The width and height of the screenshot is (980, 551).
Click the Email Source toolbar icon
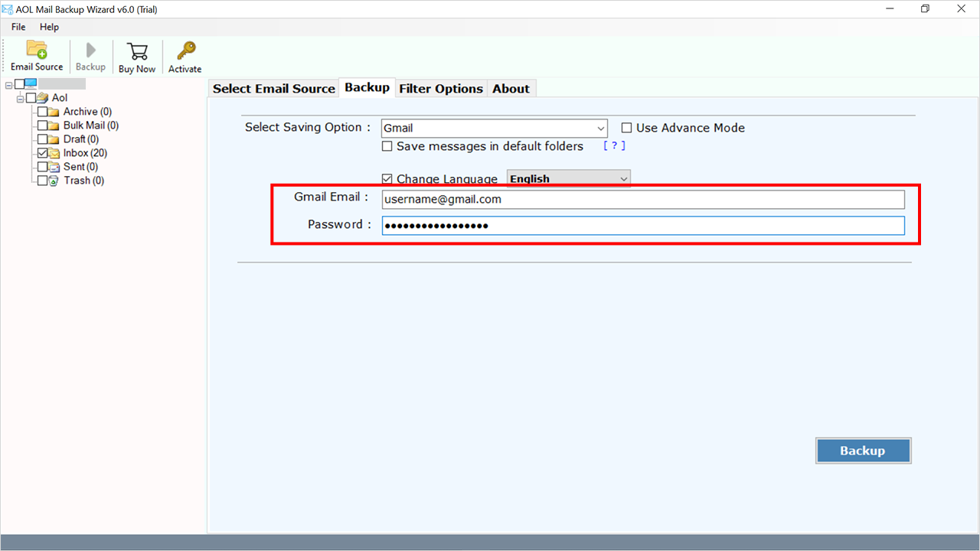click(37, 50)
